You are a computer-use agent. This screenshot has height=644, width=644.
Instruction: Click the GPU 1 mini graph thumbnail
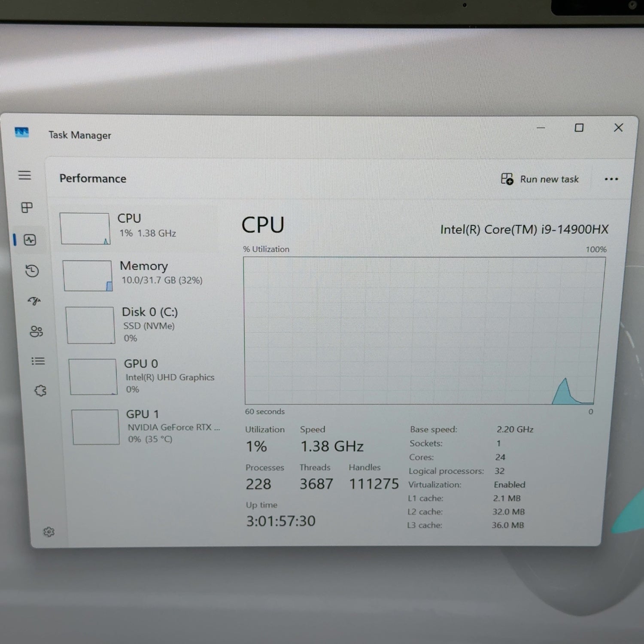(x=95, y=427)
